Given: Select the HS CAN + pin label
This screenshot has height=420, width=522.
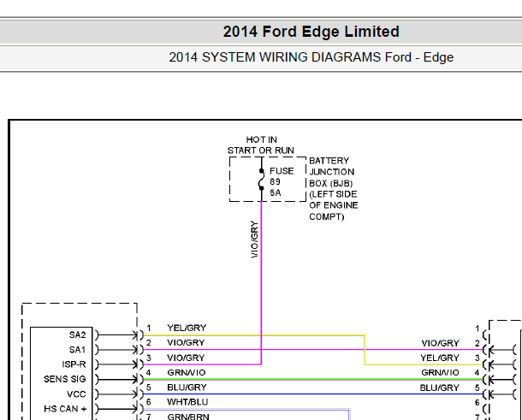Looking at the screenshot, I should click(x=65, y=409).
